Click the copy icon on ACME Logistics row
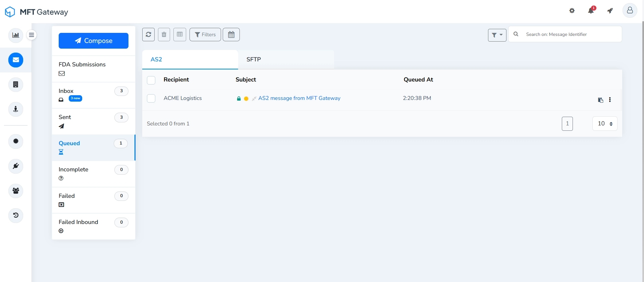 pyautogui.click(x=601, y=100)
